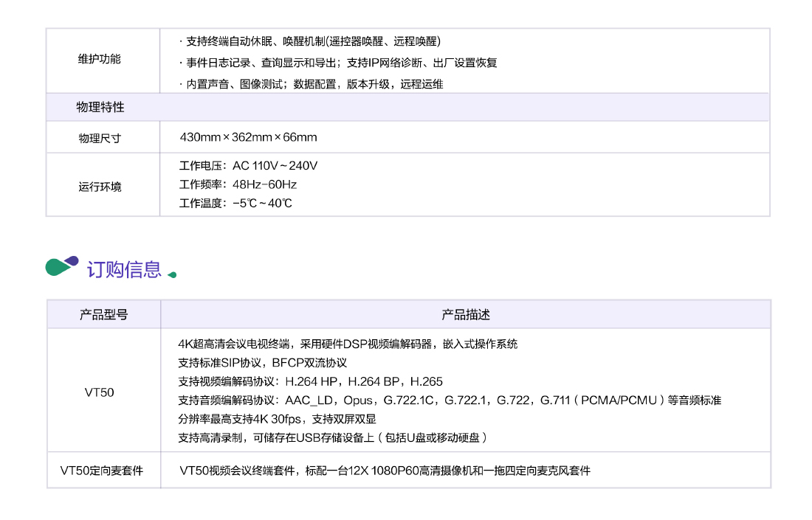The image size is (812, 520).
Task: Select the 工作温度 −5℃~40℃ line
Action: 237,203
